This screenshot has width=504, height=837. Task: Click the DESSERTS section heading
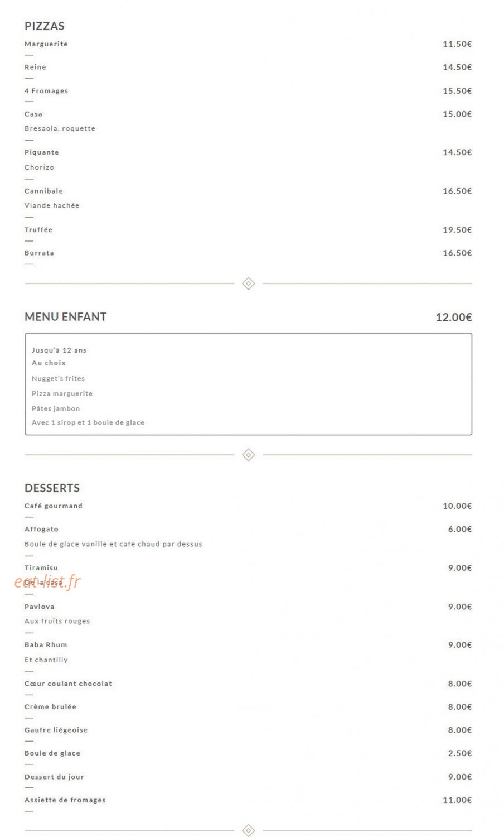coord(52,488)
